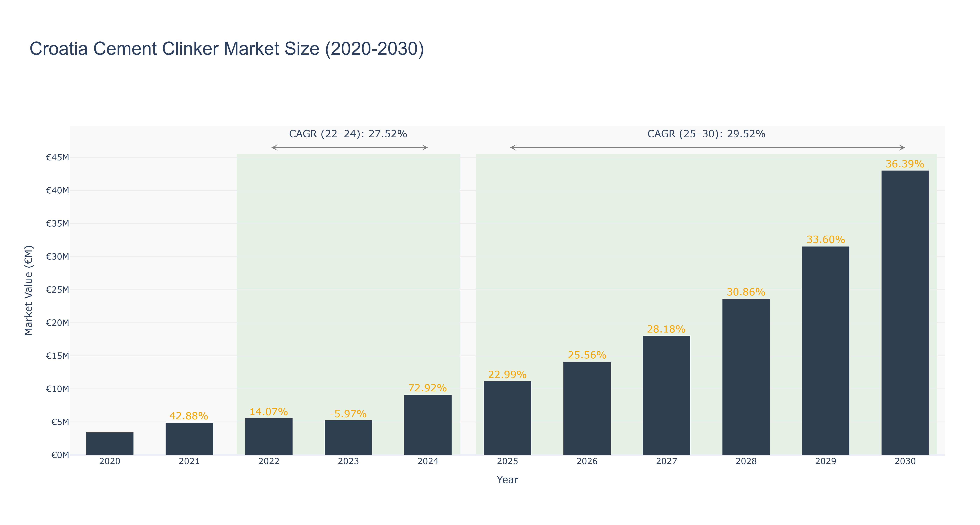Click the 36.39% growth label

coord(905,164)
